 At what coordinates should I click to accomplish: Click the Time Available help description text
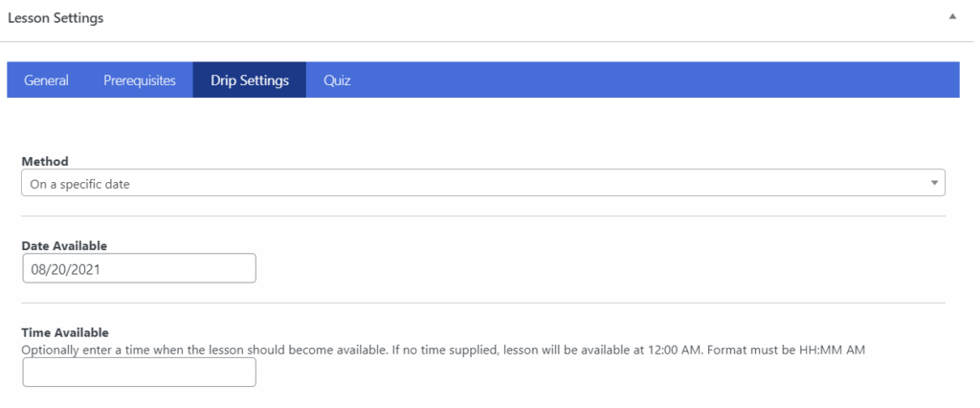[443, 351]
